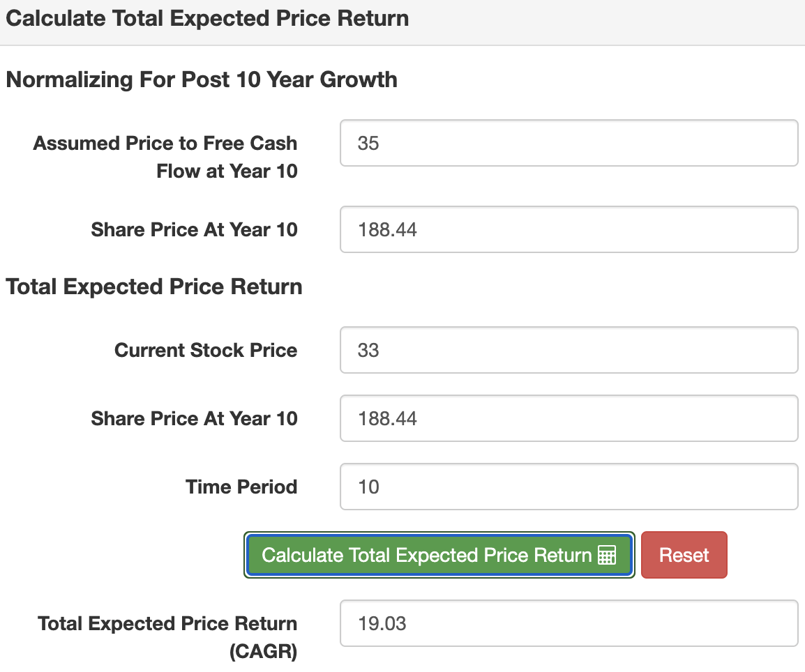This screenshot has width=805, height=672.
Task: Click the 19.03 CAGR result value
Action: coord(382,623)
